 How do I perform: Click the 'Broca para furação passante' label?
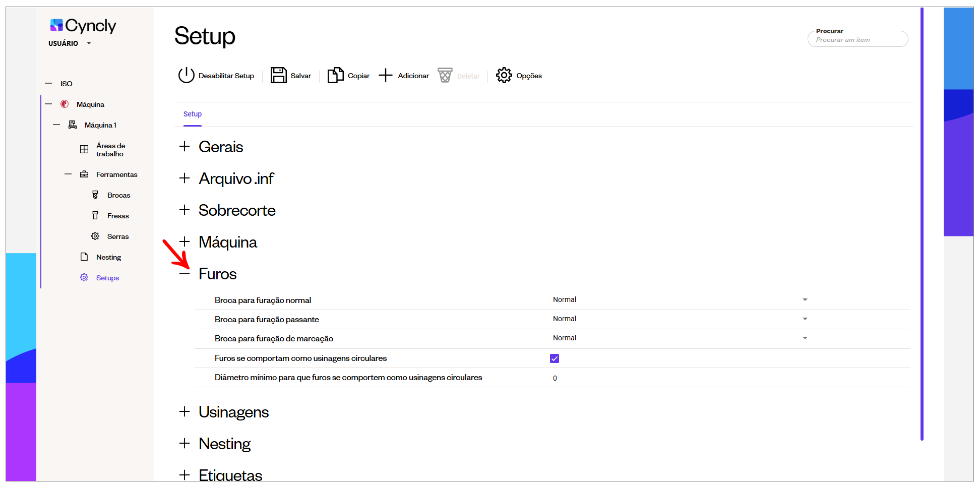(267, 319)
